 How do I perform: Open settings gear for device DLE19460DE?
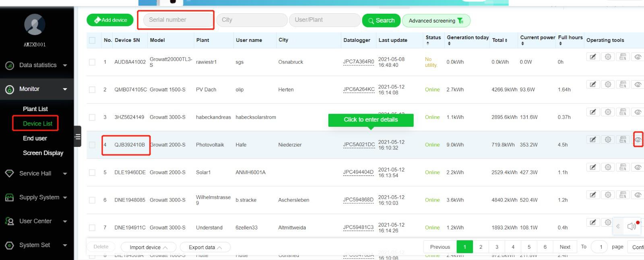608,167
